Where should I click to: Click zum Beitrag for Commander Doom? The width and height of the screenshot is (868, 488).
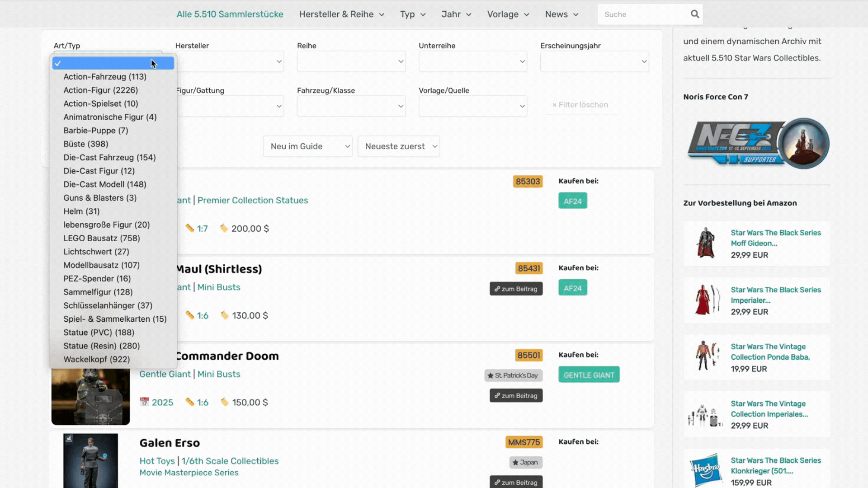click(516, 395)
